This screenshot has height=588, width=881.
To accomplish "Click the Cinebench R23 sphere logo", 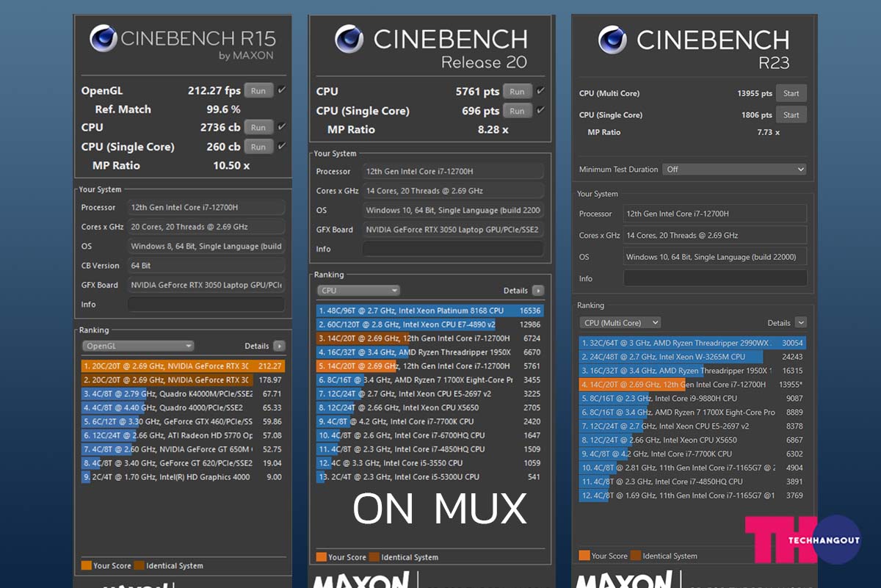I will click(x=612, y=39).
